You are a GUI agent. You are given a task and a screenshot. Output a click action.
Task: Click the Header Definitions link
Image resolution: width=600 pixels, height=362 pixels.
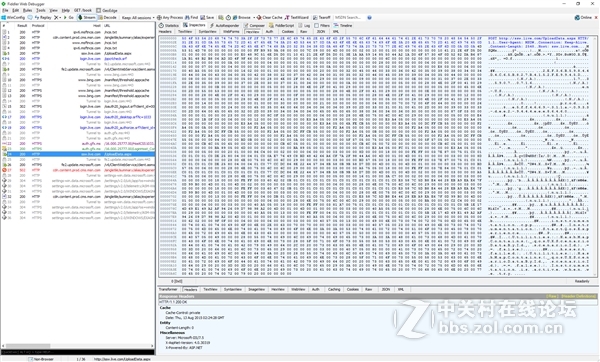coord(579,296)
